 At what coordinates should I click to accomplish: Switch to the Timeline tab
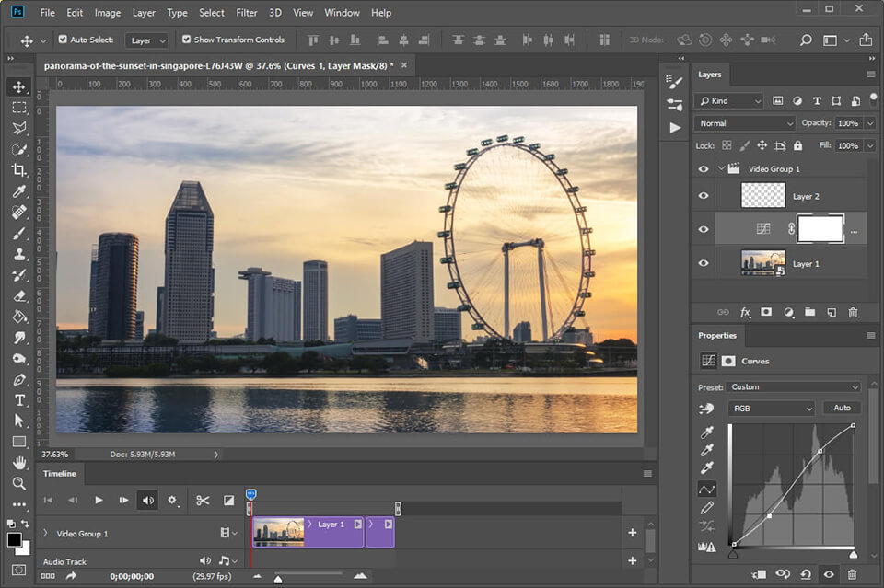click(x=61, y=474)
